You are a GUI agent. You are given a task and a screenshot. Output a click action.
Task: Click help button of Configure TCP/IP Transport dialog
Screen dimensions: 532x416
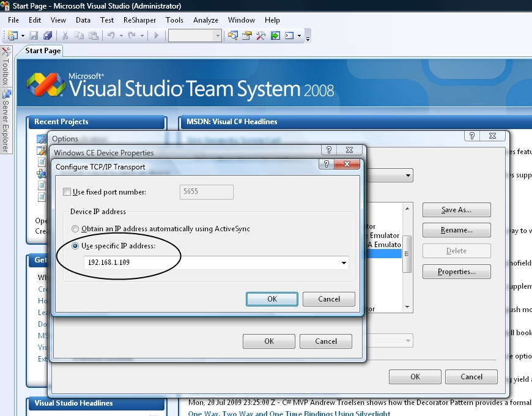(x=327, y=164)
